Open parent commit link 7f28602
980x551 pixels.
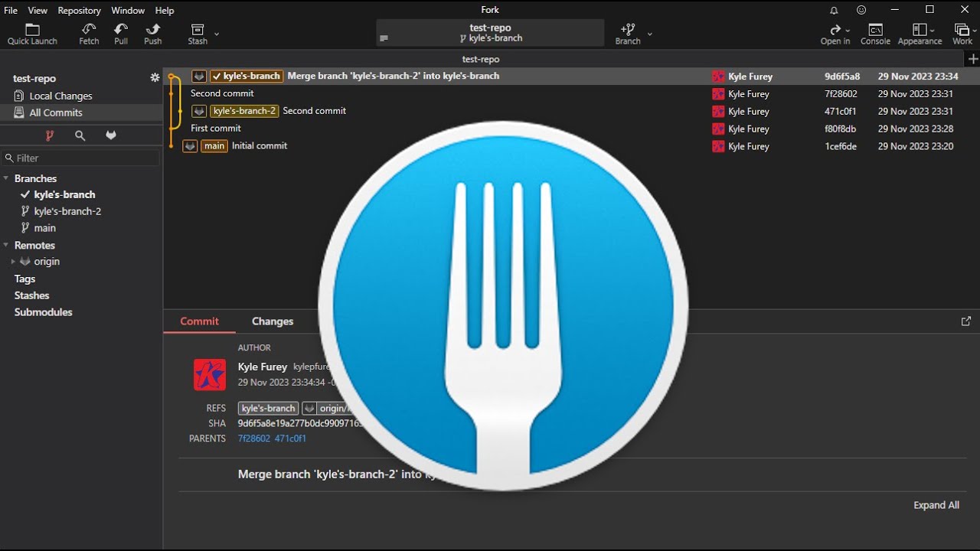tap(253, 439)
